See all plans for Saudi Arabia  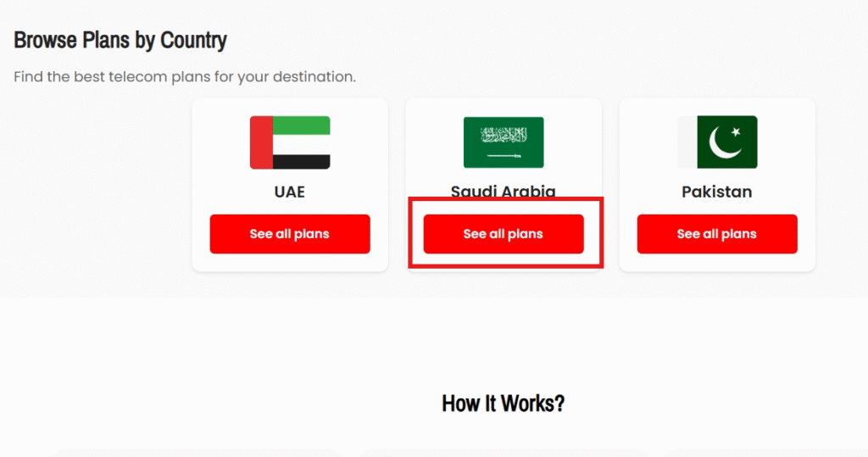pos(504,234)
